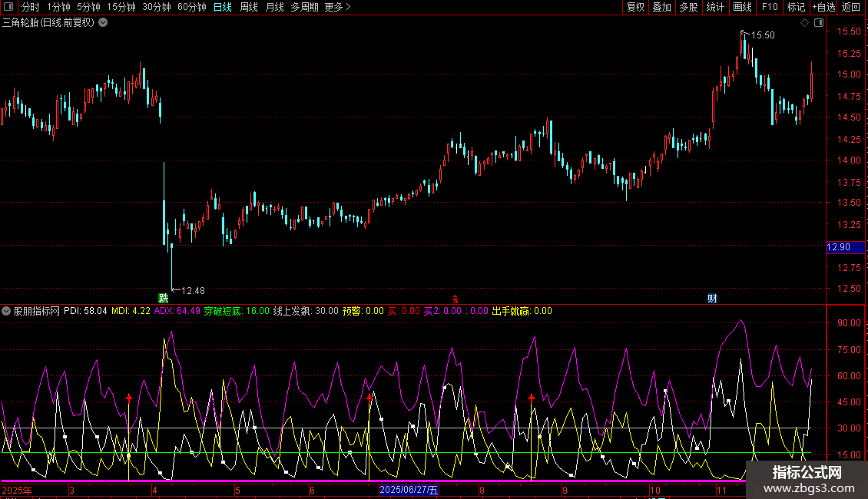Click the 15.50 high price flag
This screenshot has height=499, width=868.
point(761,35)
